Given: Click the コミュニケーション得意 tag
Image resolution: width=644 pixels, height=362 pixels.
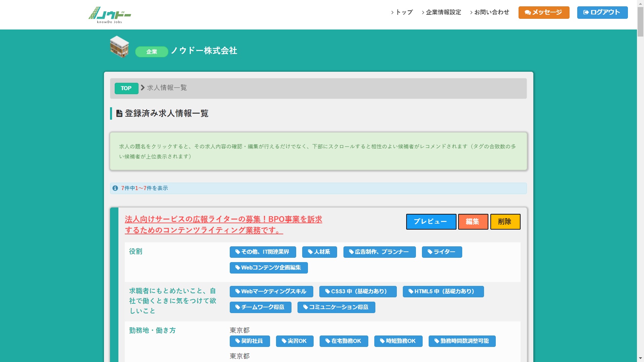Looking at the screenshot, I should click(x=336, y=307).
